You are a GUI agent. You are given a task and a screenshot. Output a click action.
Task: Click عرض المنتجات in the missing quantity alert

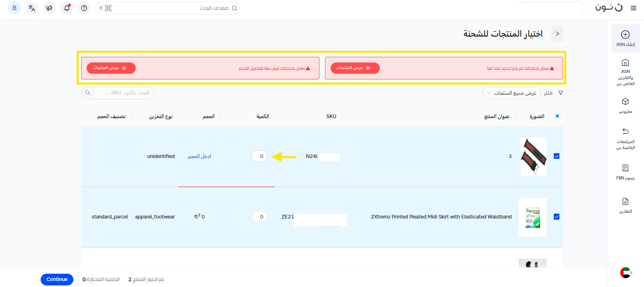tap(355, 68)
